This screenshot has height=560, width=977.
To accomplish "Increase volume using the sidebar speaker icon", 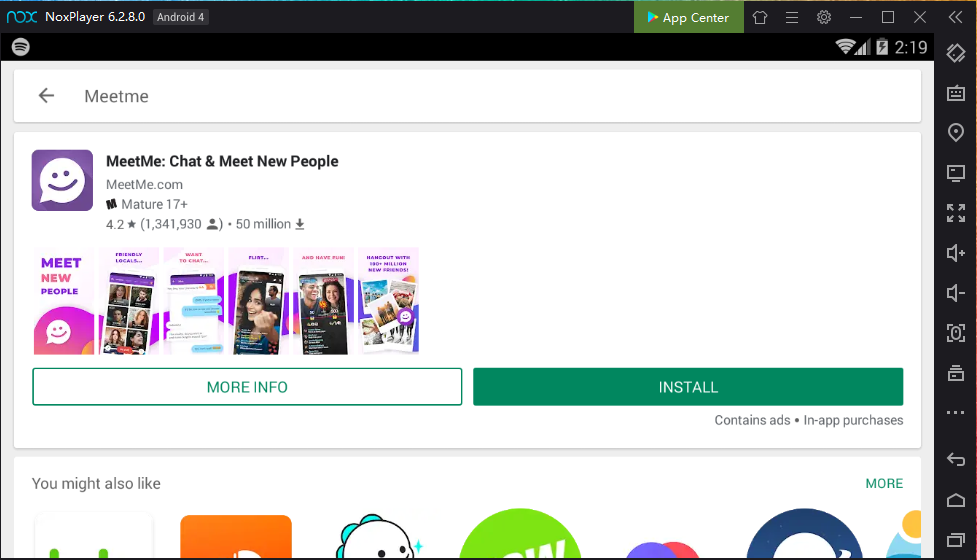I will click(x=956, y=253).
